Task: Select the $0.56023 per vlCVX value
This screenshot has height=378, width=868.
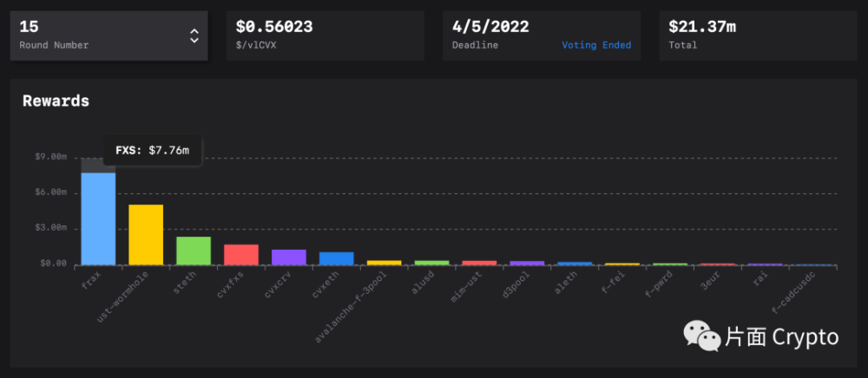Action: (274, 27)
